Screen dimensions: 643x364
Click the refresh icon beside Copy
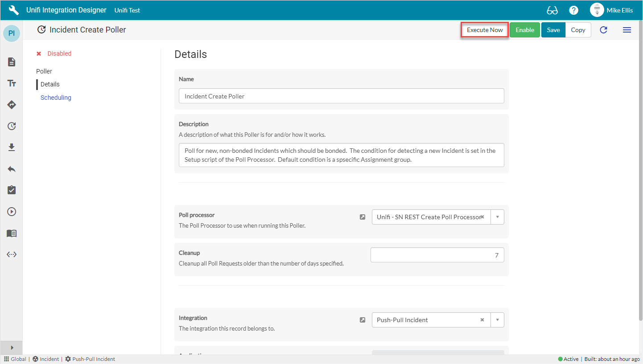pos(603,30)
